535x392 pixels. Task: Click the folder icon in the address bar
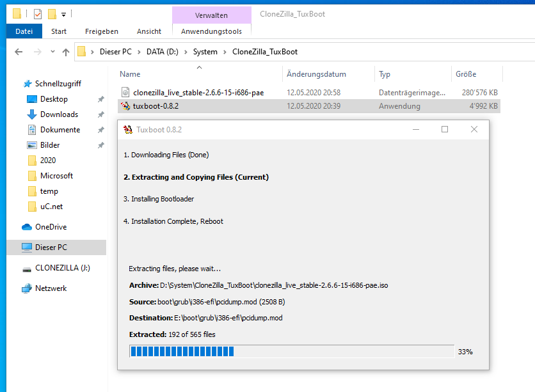(81, 51)
